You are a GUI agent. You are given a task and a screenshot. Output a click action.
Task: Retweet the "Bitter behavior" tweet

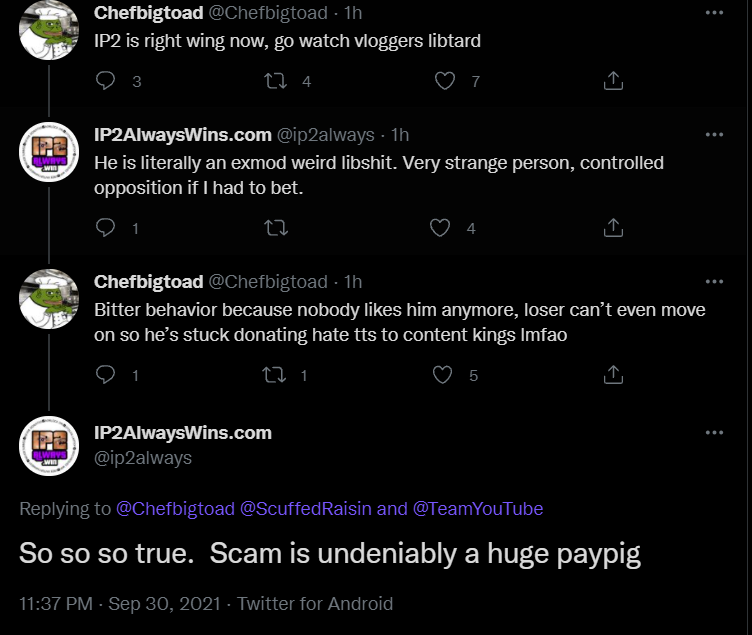click(x=274, y=375)
